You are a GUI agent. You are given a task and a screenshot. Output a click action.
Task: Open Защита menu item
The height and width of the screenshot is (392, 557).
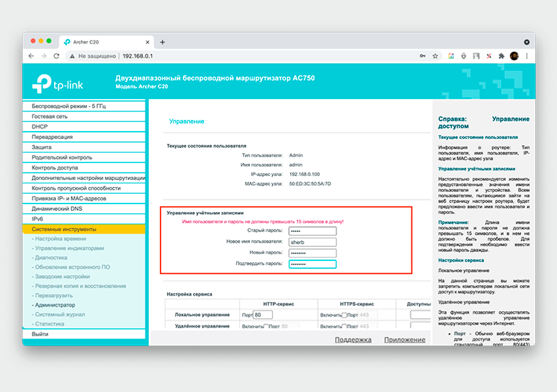coord(84,147)
